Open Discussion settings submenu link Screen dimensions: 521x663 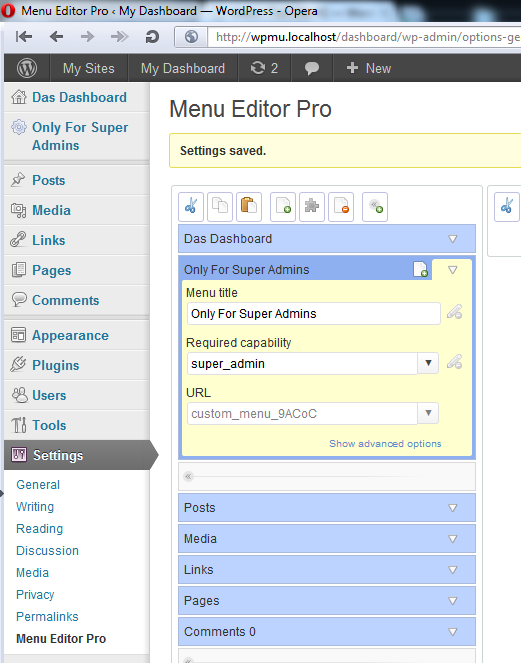[47, 551]
